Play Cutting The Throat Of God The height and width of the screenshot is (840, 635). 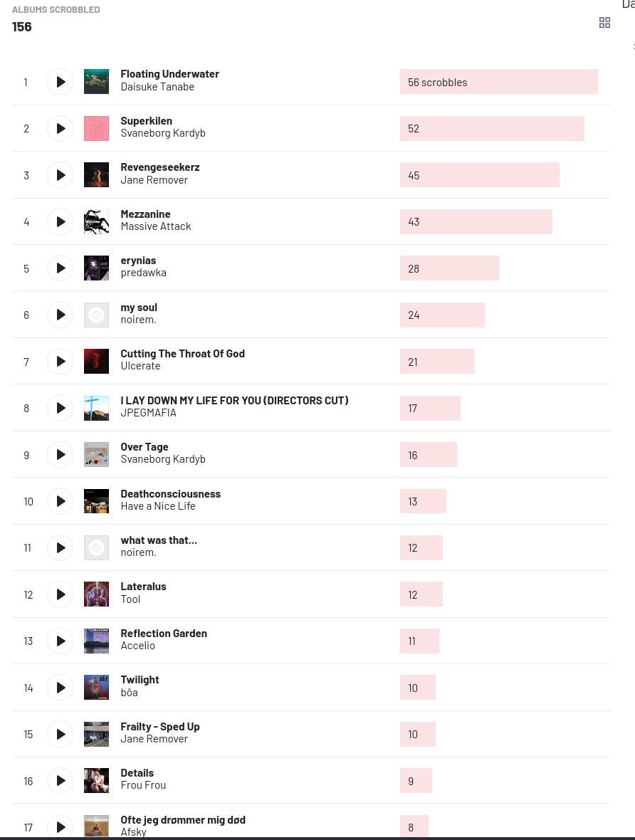point(61,362)
